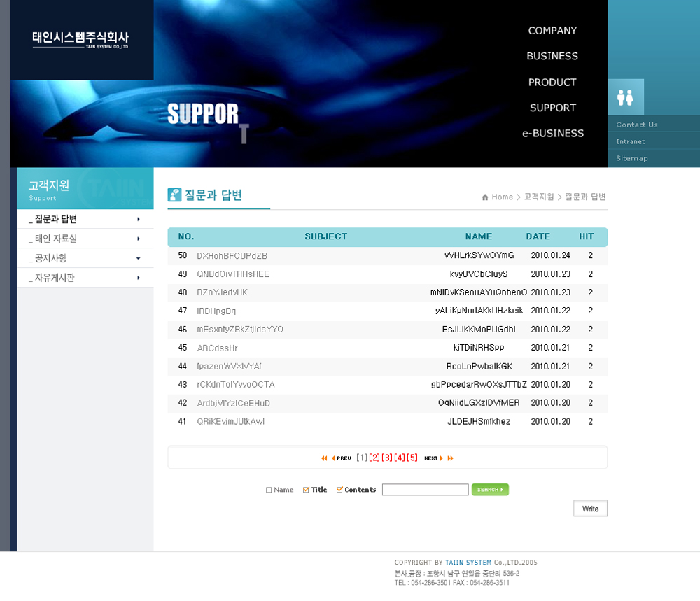Click the people icon above Contact Us
Image resolution: width=700 pixels, height=601 pixels.
point(625,97)
